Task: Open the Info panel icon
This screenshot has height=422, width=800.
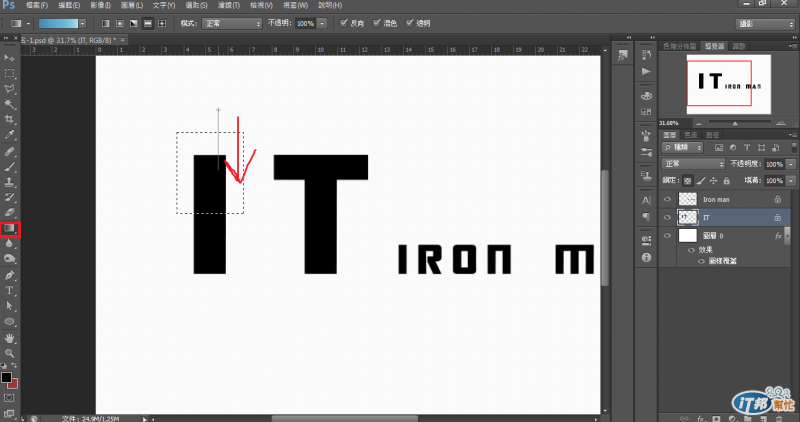Action: pos(646,257)
